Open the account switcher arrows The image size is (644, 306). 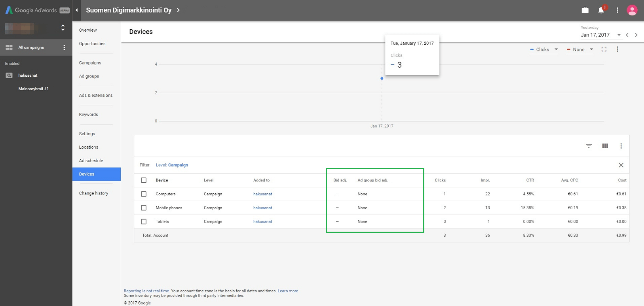(x=63, y=28)
